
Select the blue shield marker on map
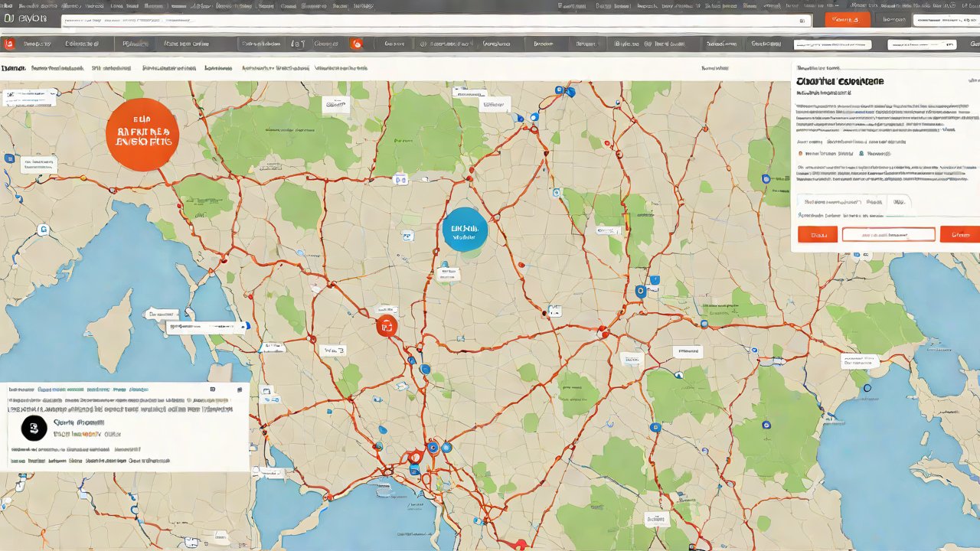[x=640, y=291]
